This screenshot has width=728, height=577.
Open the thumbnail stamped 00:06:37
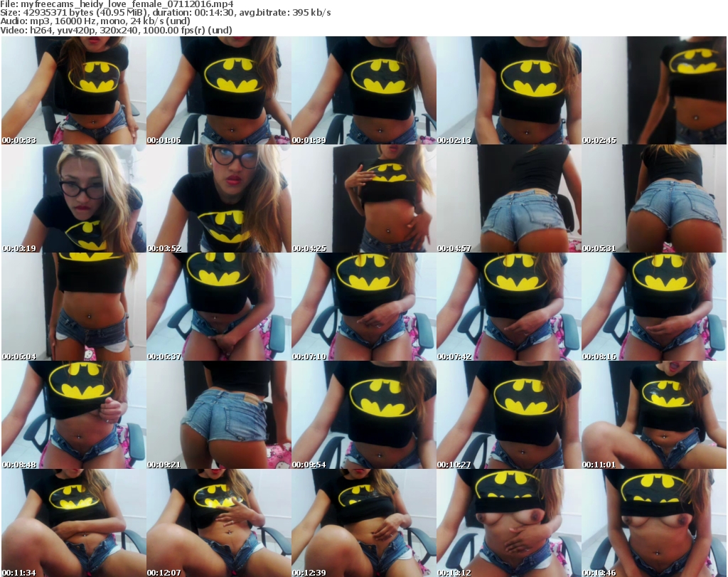click(219, 307)
